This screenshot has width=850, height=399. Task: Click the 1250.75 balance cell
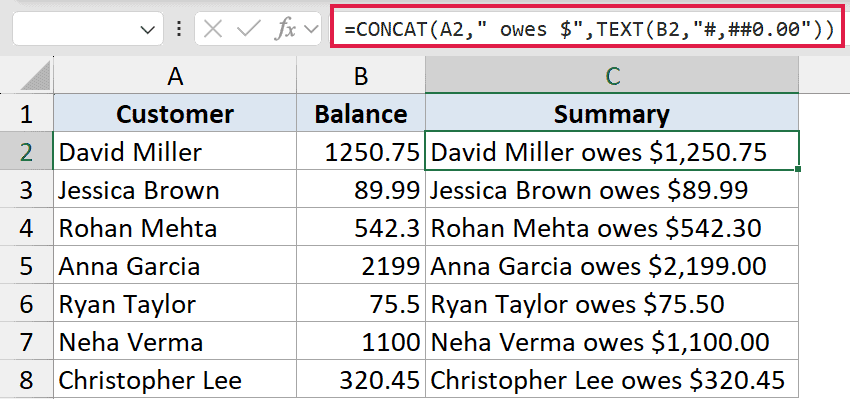point(361,152)
